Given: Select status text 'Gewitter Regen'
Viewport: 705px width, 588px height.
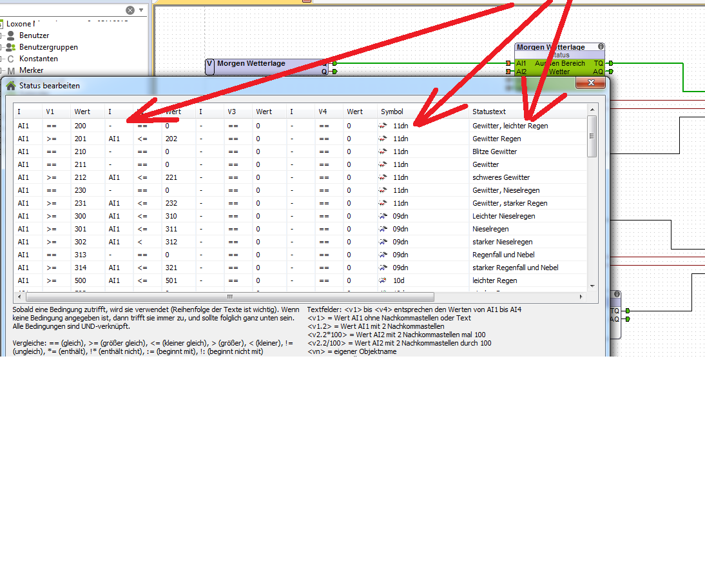Looking at the screenshot, I should (496, 139).
